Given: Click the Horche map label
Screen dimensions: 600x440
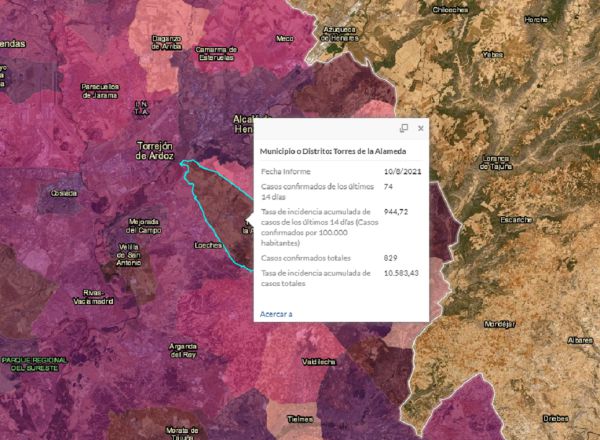Looking at the screenshot, I should (536, 20).
